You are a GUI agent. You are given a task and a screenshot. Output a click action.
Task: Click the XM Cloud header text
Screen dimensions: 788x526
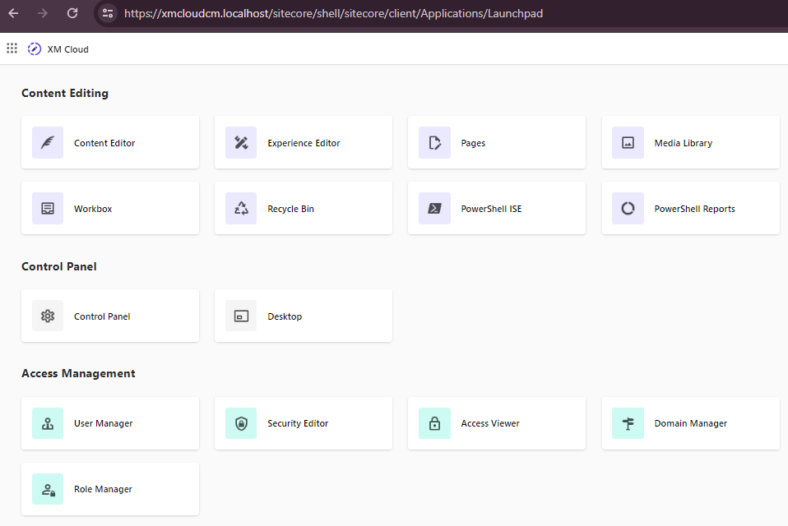tap(68, 49)
